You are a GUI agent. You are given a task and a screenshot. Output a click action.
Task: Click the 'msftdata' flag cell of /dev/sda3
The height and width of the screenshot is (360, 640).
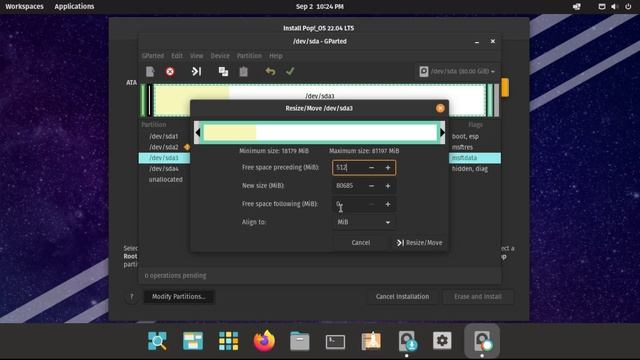point(464,158)
